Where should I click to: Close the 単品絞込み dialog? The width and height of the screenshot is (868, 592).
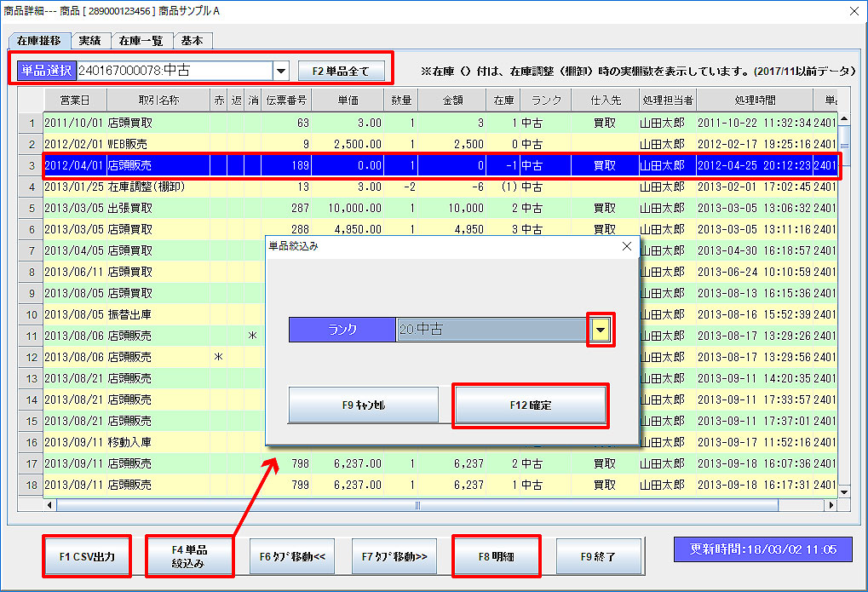tap(627, 246)
